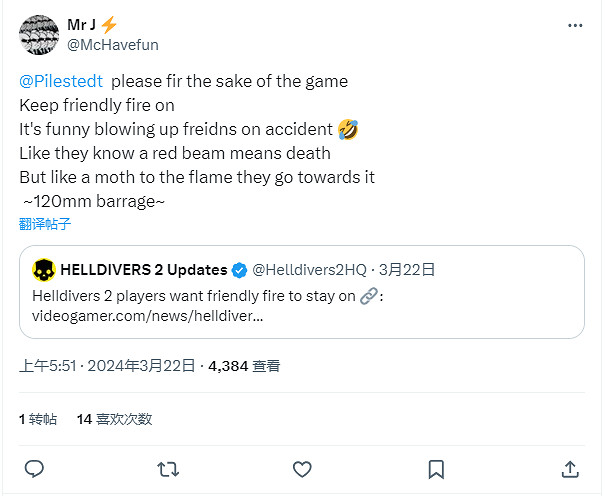The height and width of the screenshot is (496, 605).
Task: Click the translate post link
Action: [x=45, y=223]
